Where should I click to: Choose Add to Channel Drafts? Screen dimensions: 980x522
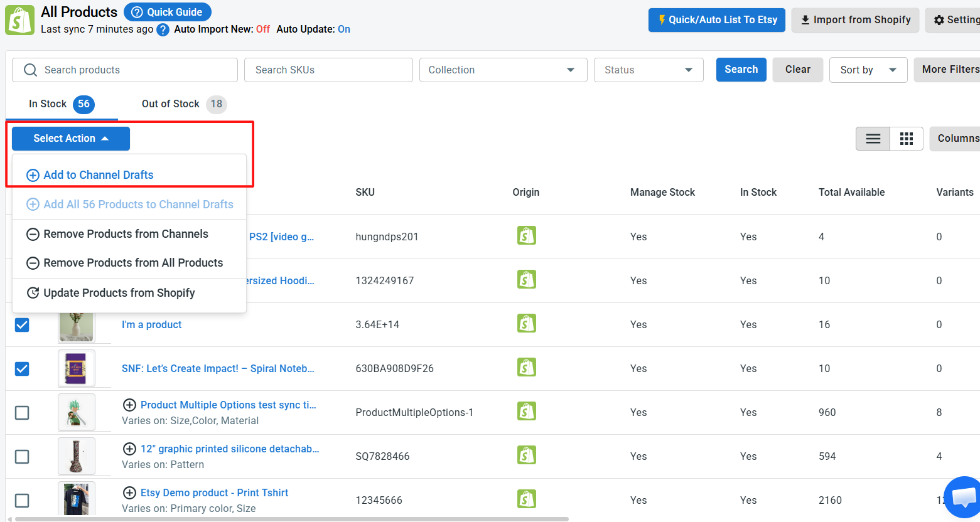[129, 175]
